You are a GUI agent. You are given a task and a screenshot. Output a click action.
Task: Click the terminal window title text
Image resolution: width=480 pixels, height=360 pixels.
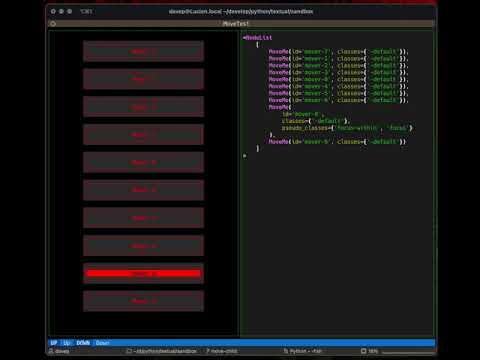[241, 11]
